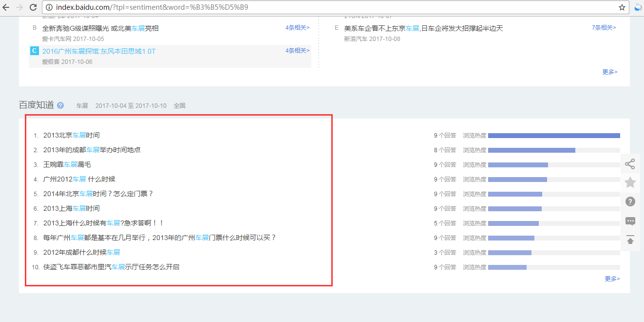Open news 美系车企看不上东京车展
This screenshot has width=644, height=322.
(x=423, y=28)
